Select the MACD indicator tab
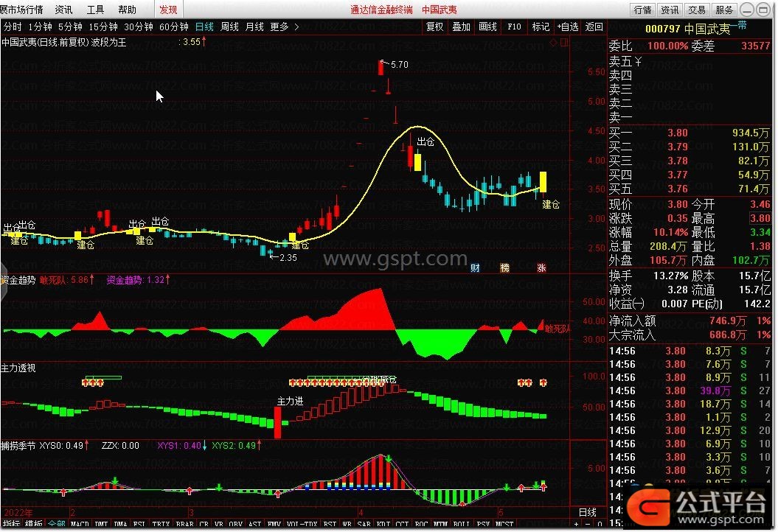The width and height of the screenshot is (778, 532). (x=80, y=525)
